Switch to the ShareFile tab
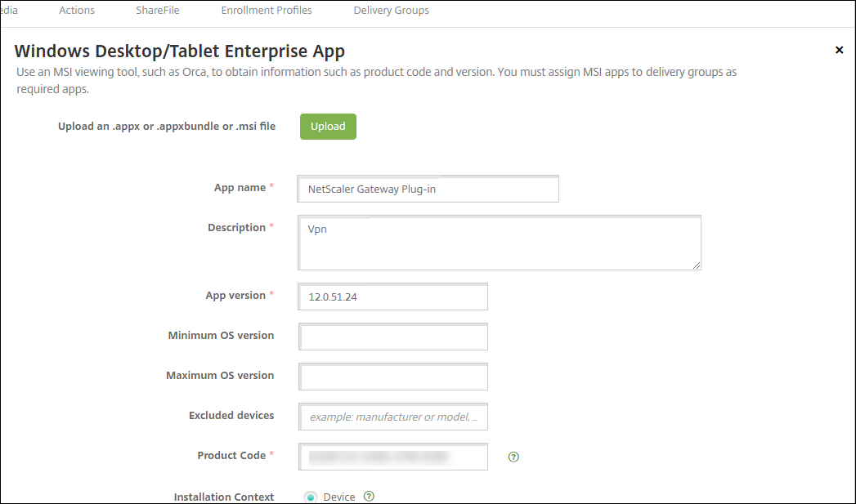 coord(158,11)
